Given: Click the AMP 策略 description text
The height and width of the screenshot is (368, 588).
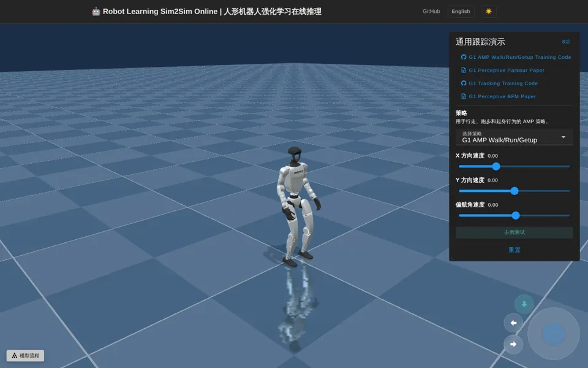Looking at the screenshot, I should 502,121.
